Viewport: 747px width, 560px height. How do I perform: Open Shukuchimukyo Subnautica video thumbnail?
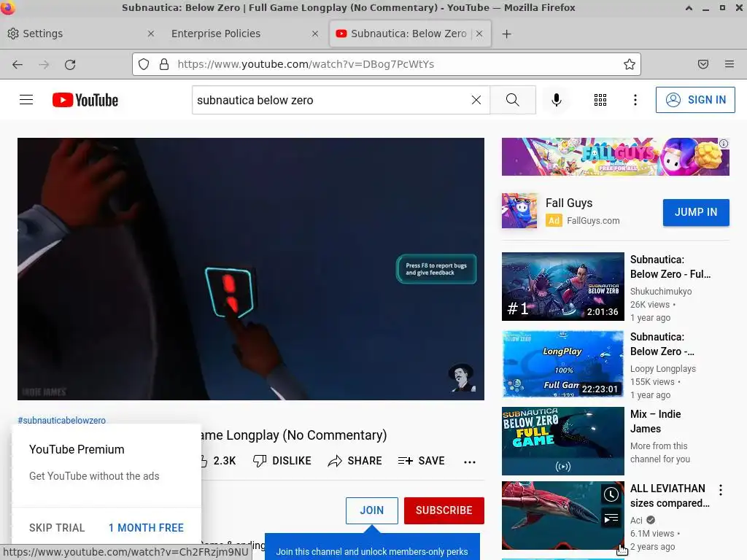point(562,287)
